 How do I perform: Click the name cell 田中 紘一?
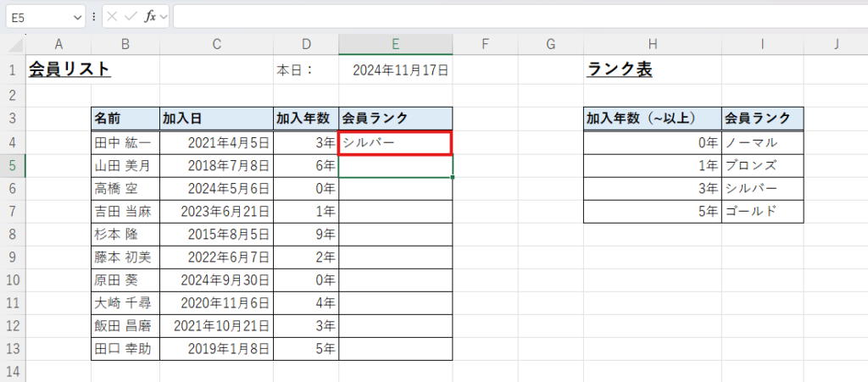(x=125, y=142)
